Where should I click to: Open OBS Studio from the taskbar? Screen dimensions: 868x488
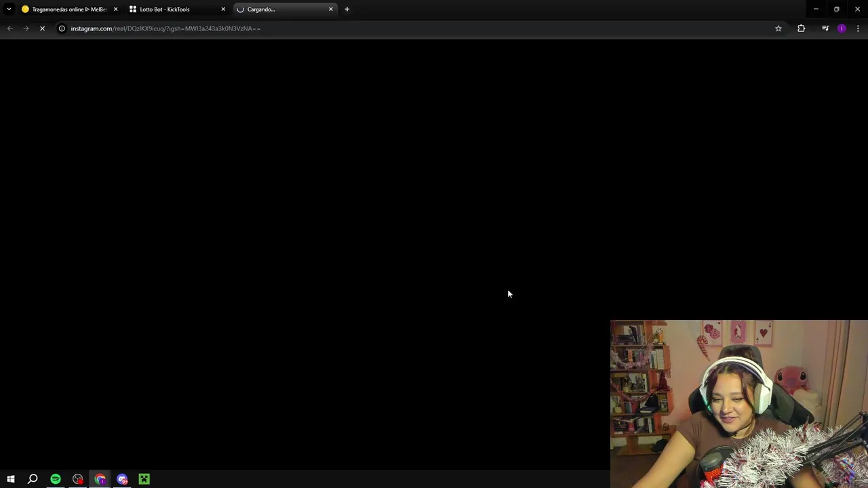[78, 479]
